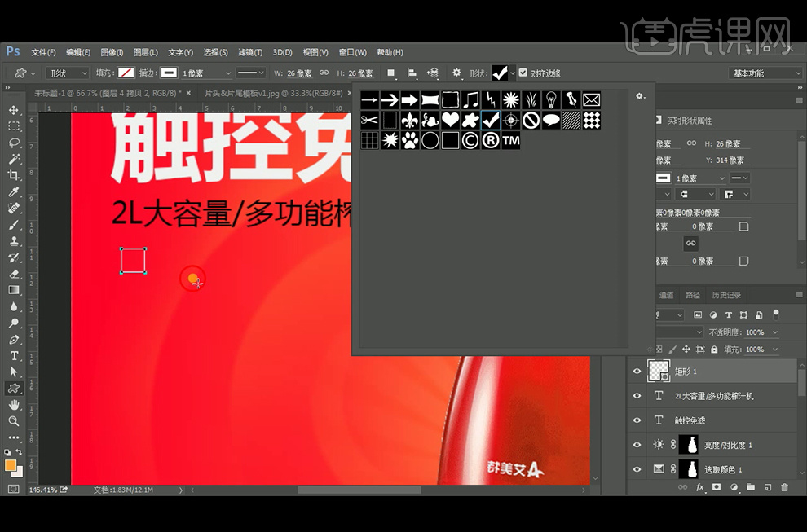The height and width of the screenshot is (532, 807).
Task: Pick the TM trademark shape
Action: (510, 140)
